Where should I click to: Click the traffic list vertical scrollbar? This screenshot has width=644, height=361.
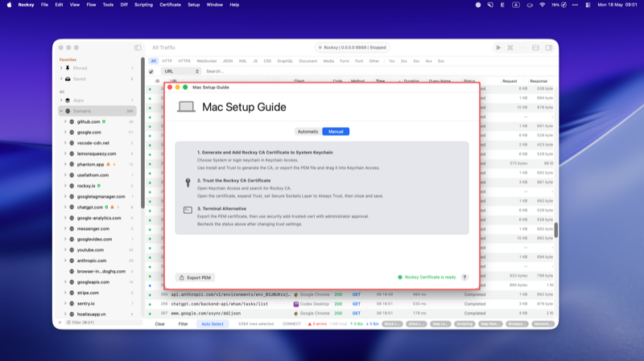pos(556,230)
